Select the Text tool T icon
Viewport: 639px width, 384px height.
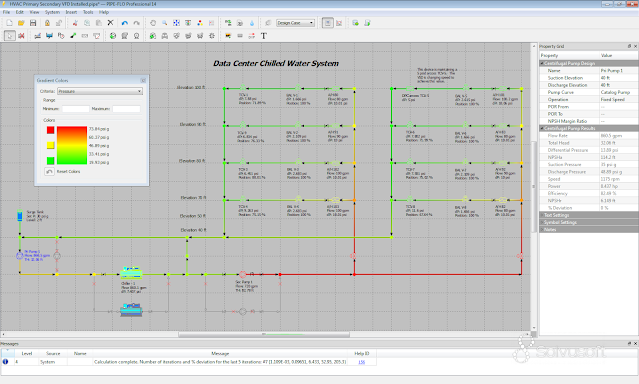[264, 36]
